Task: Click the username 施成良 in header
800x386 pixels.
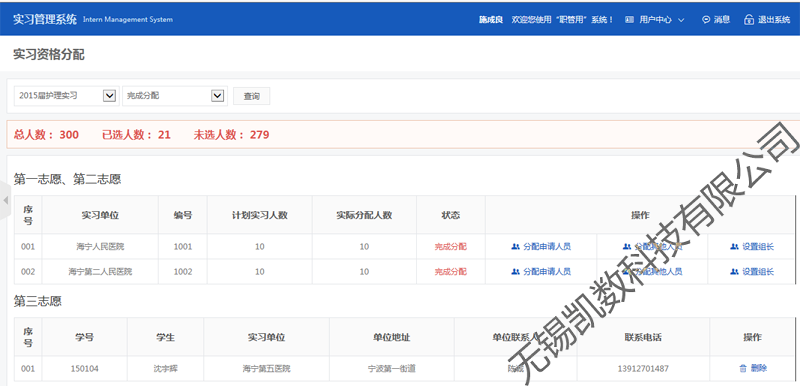Action: point(491,20)
